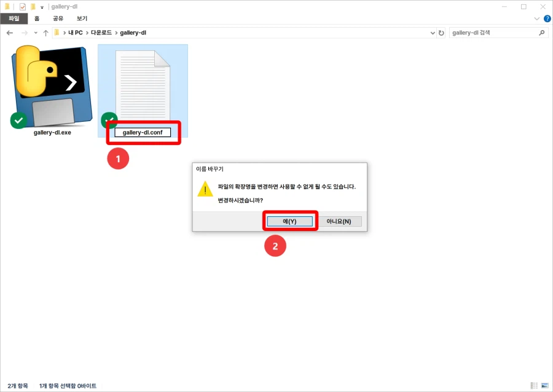Click the address bar folder icon
Image resolution: width=553 pixels, height=392 pixels.
pos(57,33)
